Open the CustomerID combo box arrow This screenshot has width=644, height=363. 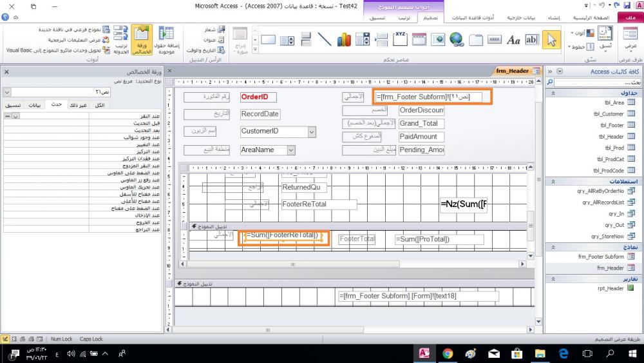pos(312,132)
